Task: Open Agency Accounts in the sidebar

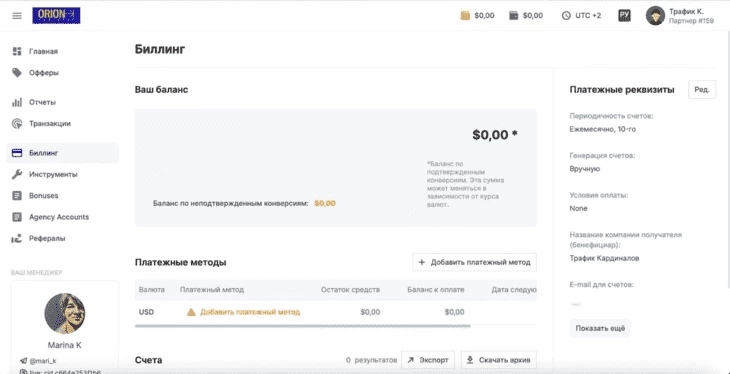Action: [59, 217]
